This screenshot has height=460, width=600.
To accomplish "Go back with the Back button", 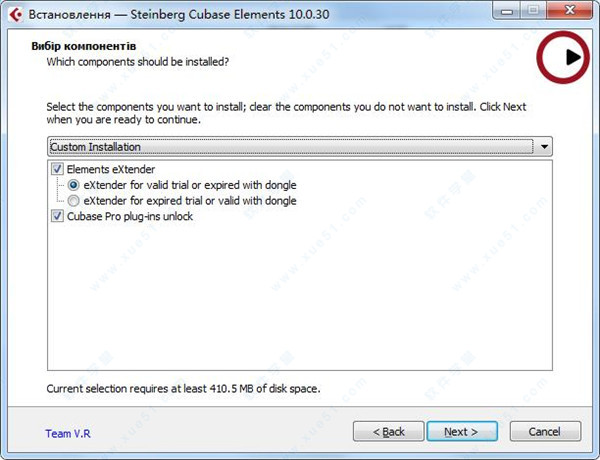I will tap(388, 431).
